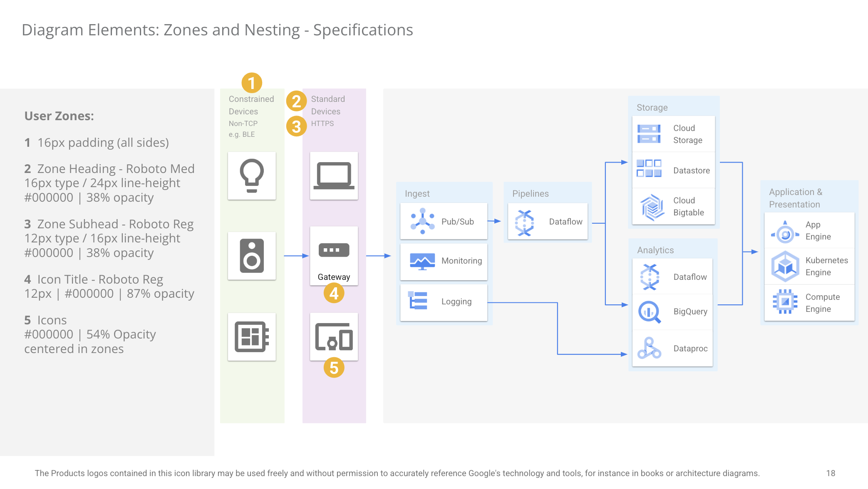The width and height of the screenshot is (868, 489).
Task: Click the 'Pipelines' zone label
Action: click(531, 194)
